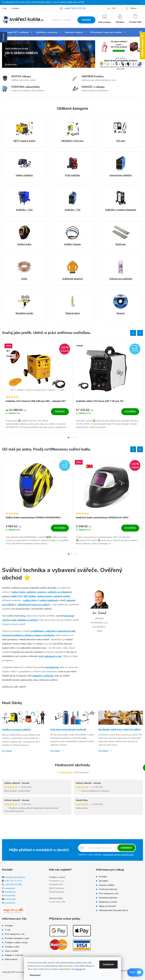Click the svářecí kukla.cz logo
The width and height of the screenshot is (145, 980).
[23, 20]
